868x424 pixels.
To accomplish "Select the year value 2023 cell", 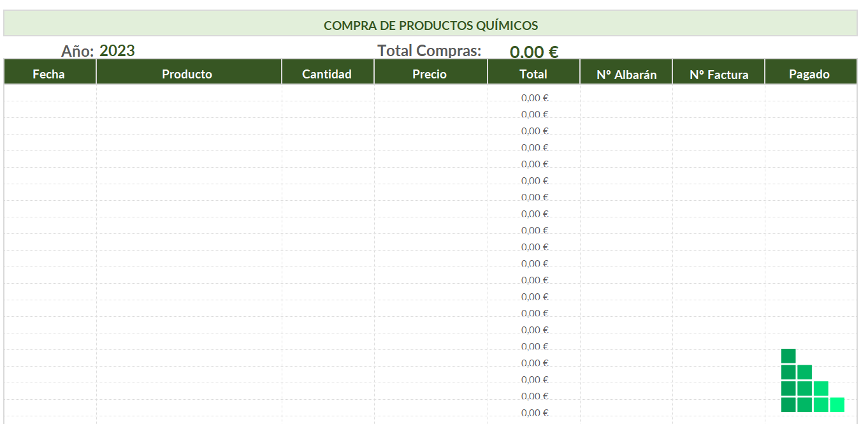I will point(117,51).
